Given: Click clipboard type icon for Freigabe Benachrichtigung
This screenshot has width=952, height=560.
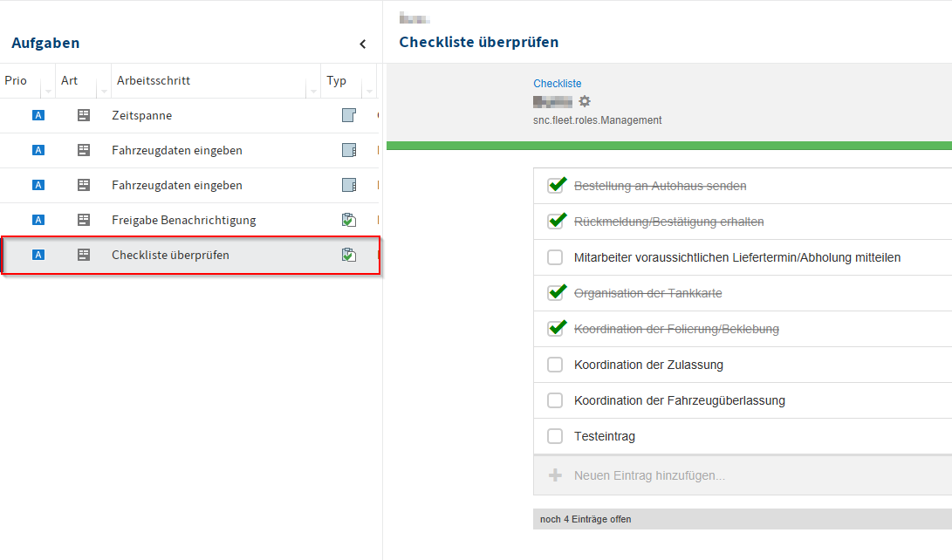Looking at the screenshot, I should pyautogui.click(x=349, y=220).
